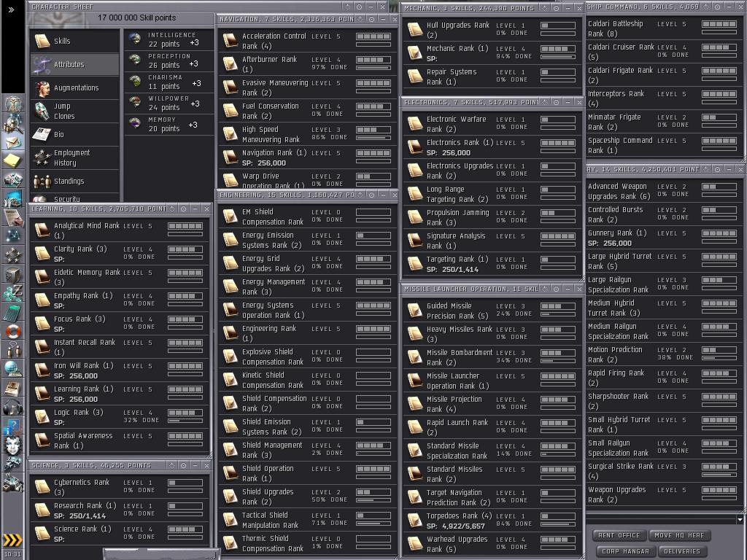Viewport: 747px width, 560px height.
Task: Select Attributes in character sheet menu
Action: tap(75, 64)
